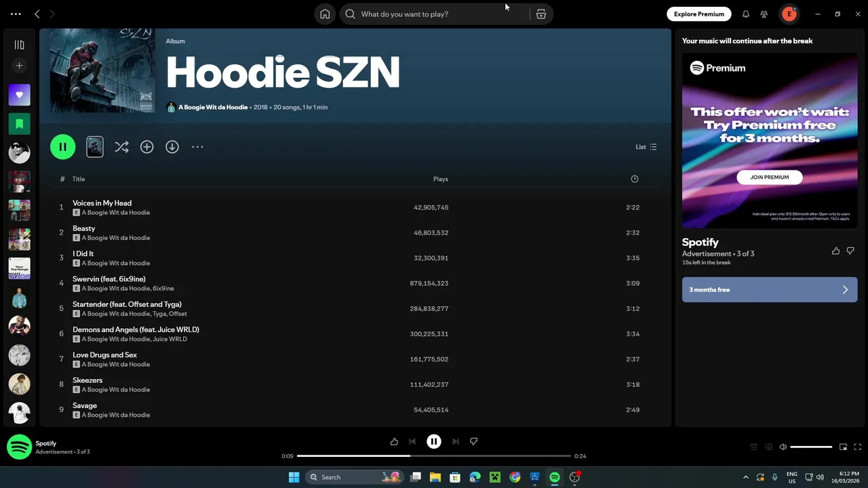Viewport: 868px width, 488px height.
Task: Open Liked Songs in sidebar
Action: pos(19,95)
